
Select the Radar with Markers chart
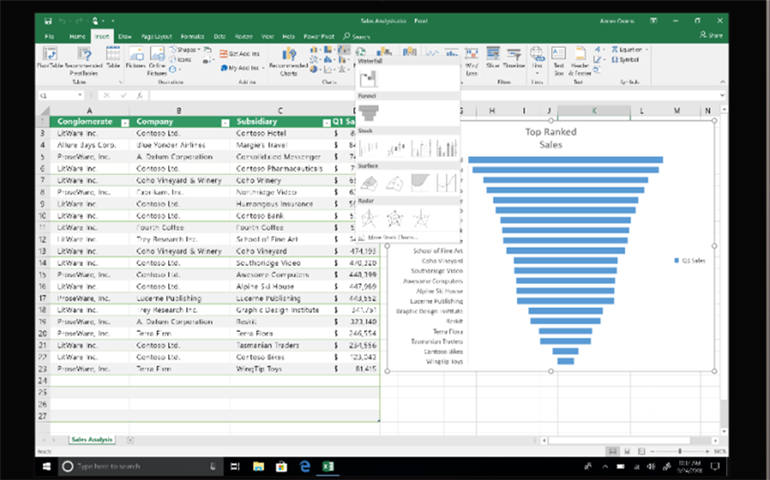click(x=395, y=218)
